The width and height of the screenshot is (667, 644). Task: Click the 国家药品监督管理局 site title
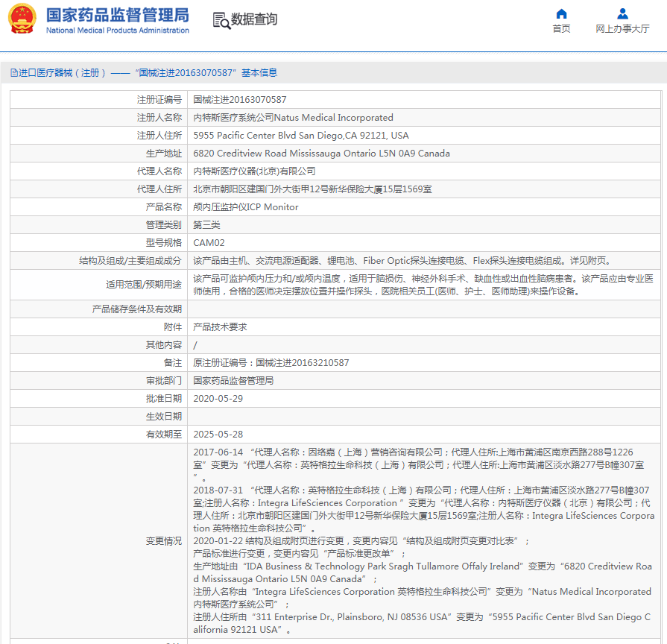[117, 15]
